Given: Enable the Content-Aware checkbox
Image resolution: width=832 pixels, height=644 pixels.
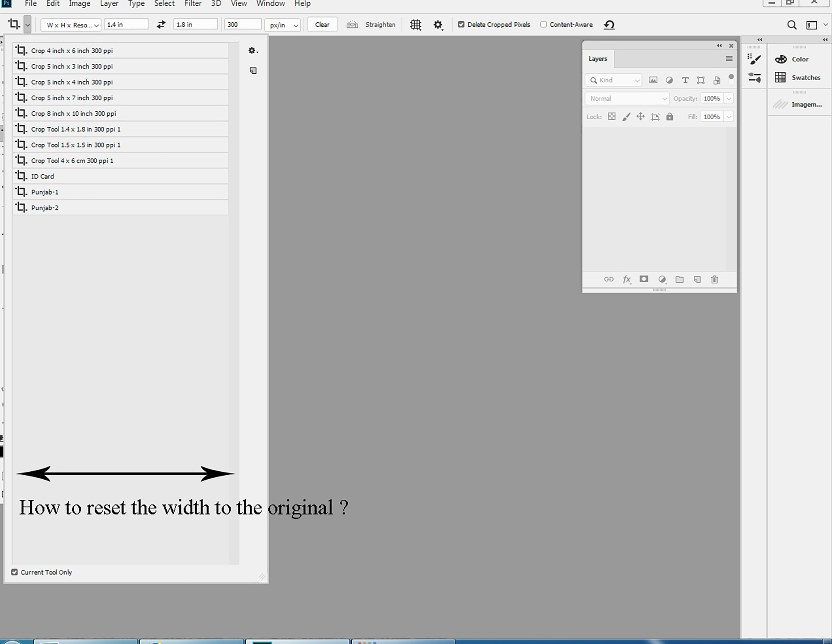Looking at the screenshot, I should 544,24.
